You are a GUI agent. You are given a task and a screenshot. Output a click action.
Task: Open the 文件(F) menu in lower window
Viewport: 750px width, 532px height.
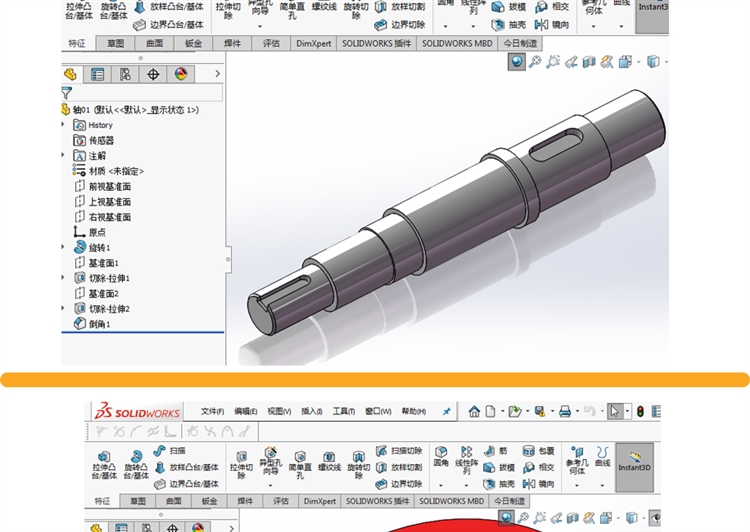(x=212, y=411)
